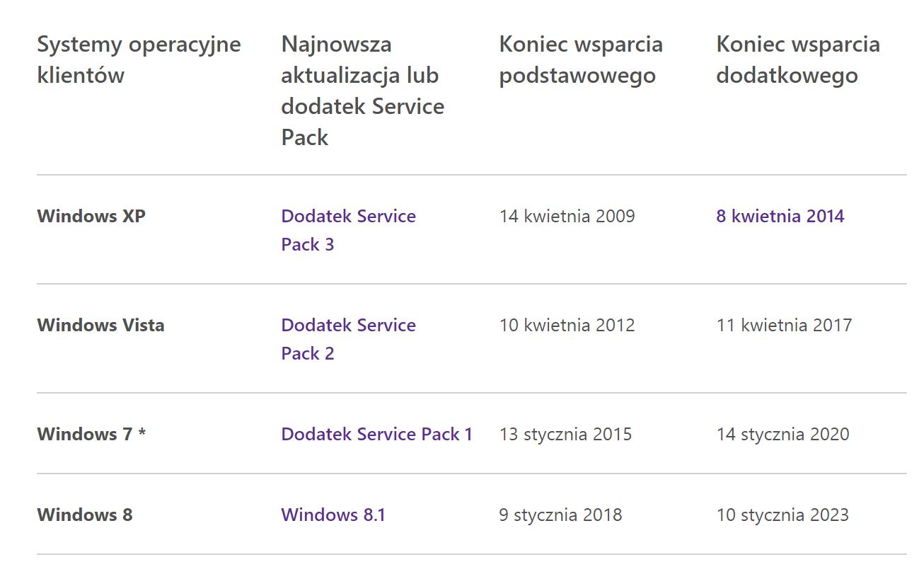Click the Najnowsza aktualizacja lub dodatek header
The height and width of the screenshot is (579, 924).
(x=362, y=91)
